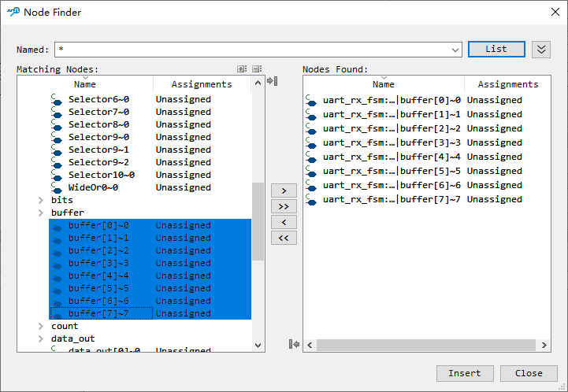Sort Nodes Found by Assignments column header
This screenshot has width=568, height=392.
pyautogui.click(x=508, y=84)
